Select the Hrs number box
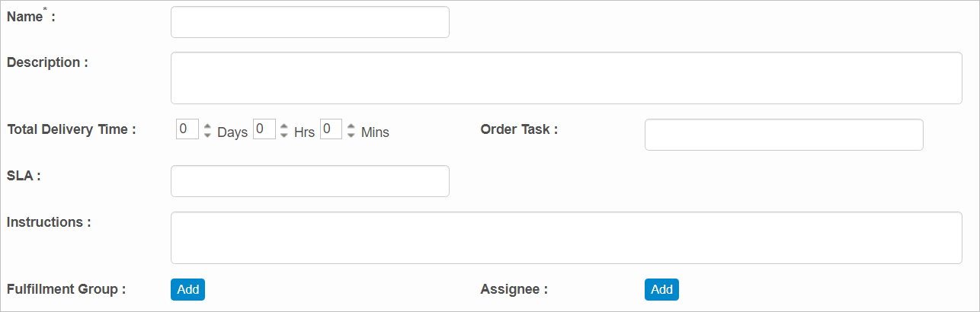The width and height of the screenshot is (980, 312). (264, 129)
